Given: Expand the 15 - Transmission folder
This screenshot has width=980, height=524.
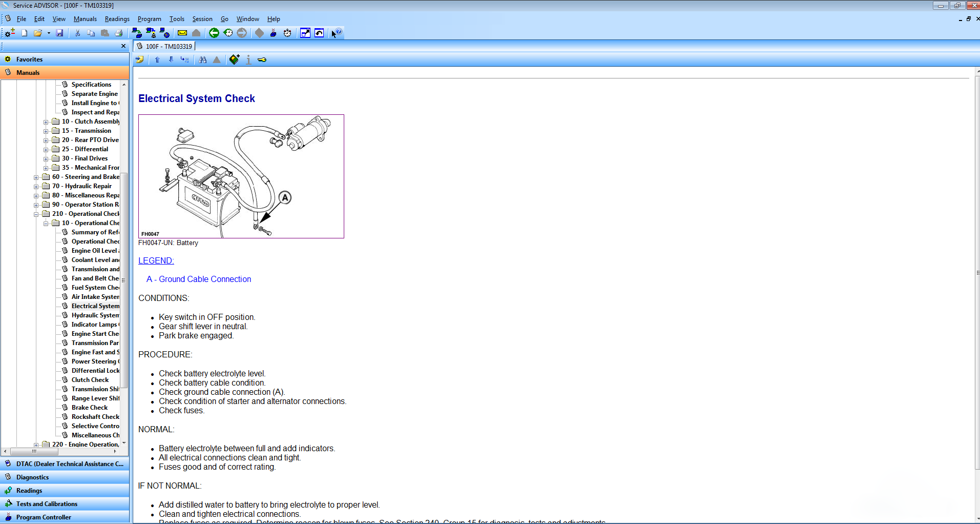Looking at the screenshot, I should (x=46, y=131).
